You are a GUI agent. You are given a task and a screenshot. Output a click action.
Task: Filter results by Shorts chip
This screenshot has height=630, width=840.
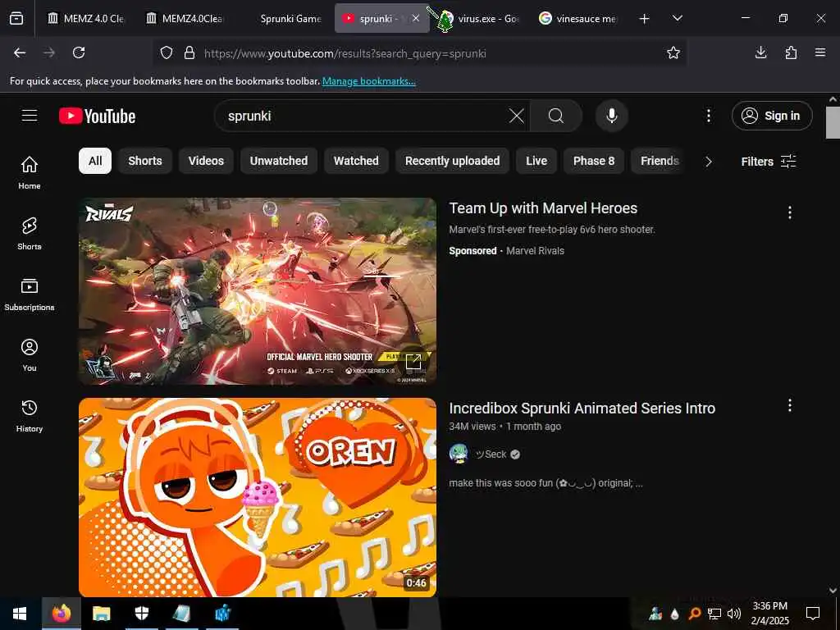click(145, 161)
